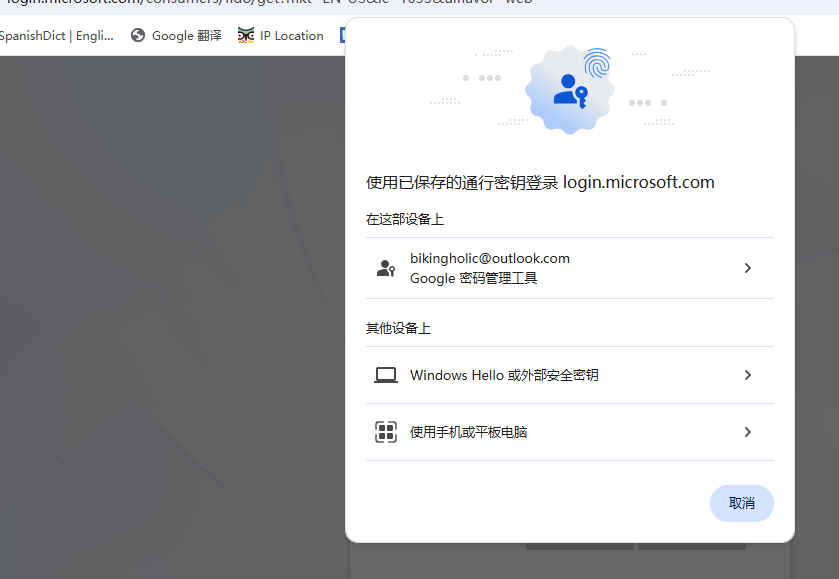Click the dialog title mentioning login.microsoft.com
Screen dimensions: 839x579
pyautogui.click(x=540, y=182)
